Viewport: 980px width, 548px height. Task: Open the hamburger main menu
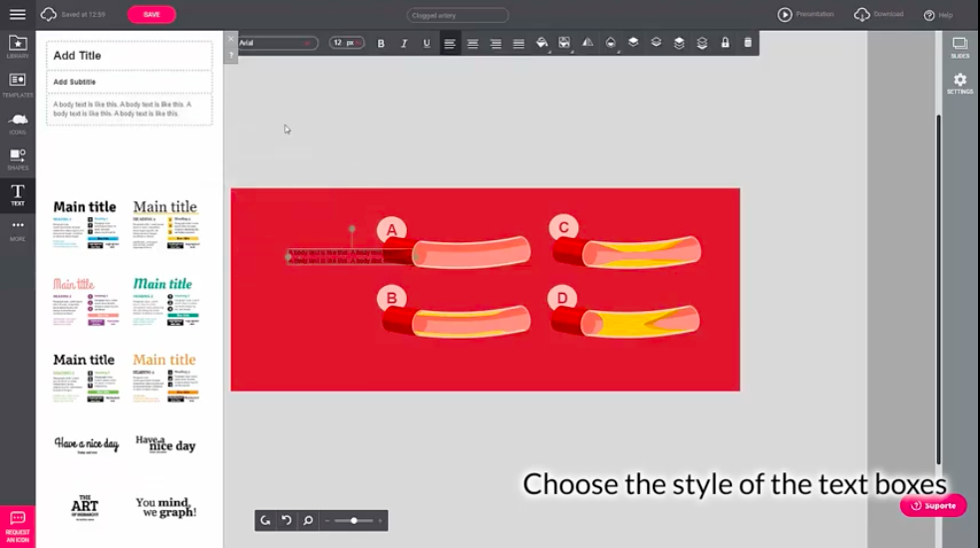(17, 14)
